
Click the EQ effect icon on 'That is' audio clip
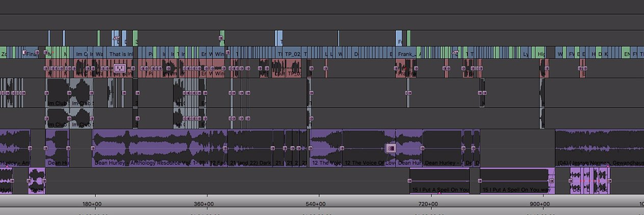120,67
